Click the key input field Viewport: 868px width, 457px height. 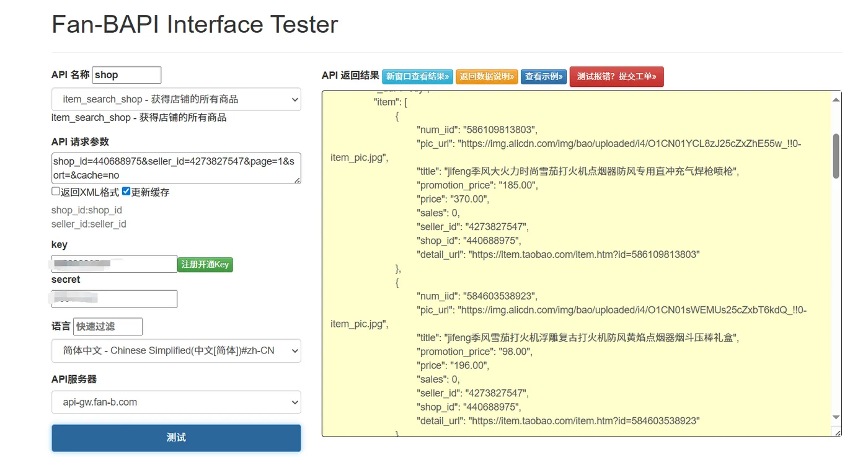pyautogui.click(x=114, y=264)
